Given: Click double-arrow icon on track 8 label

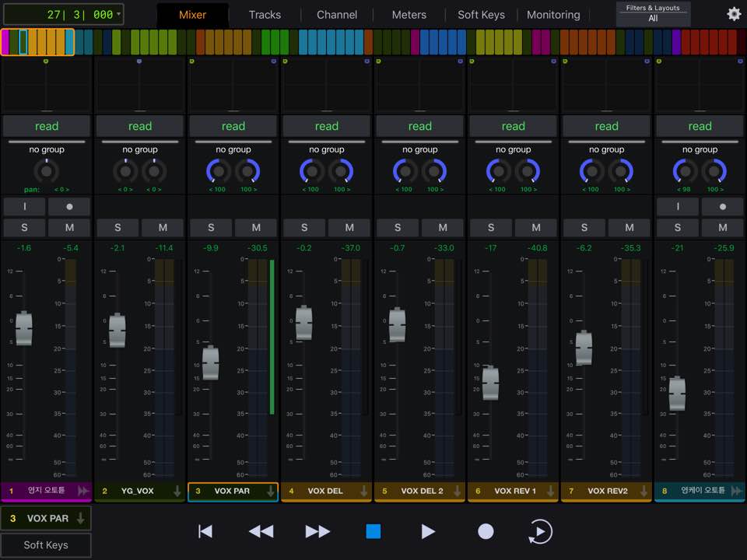Looking at the screenshot, I should coord(737,491).
